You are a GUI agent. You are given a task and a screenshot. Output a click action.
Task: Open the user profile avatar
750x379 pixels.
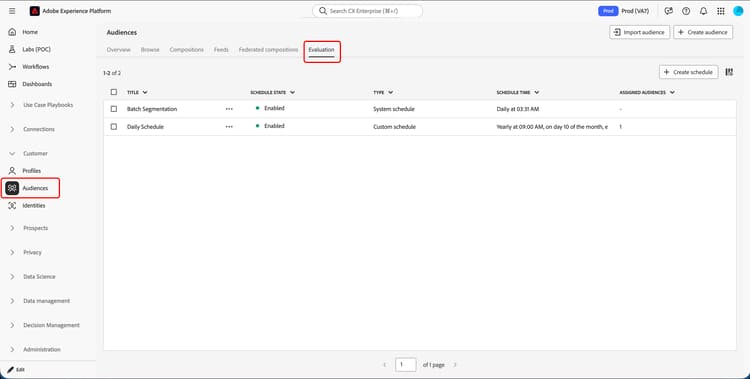(x=738, y=11)
